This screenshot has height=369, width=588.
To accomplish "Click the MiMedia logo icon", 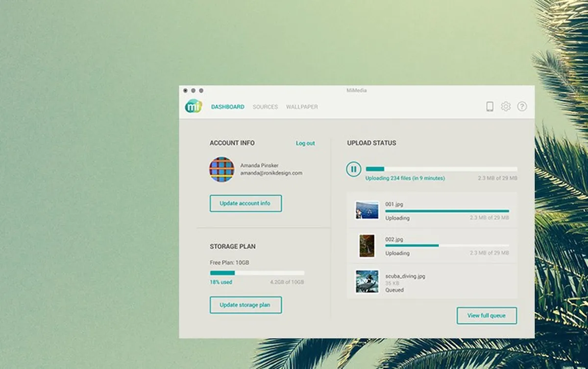I will point(193,106).
